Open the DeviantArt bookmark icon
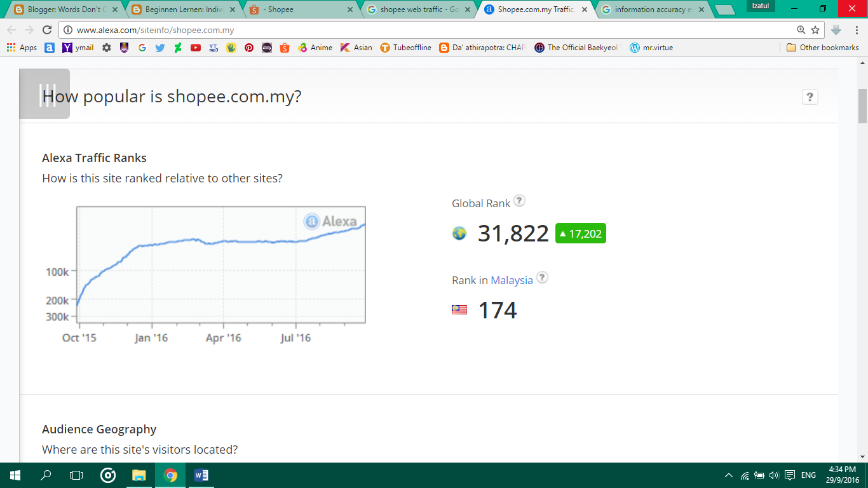The width and height of the screenshot is (868, 488). click(177, 48)
